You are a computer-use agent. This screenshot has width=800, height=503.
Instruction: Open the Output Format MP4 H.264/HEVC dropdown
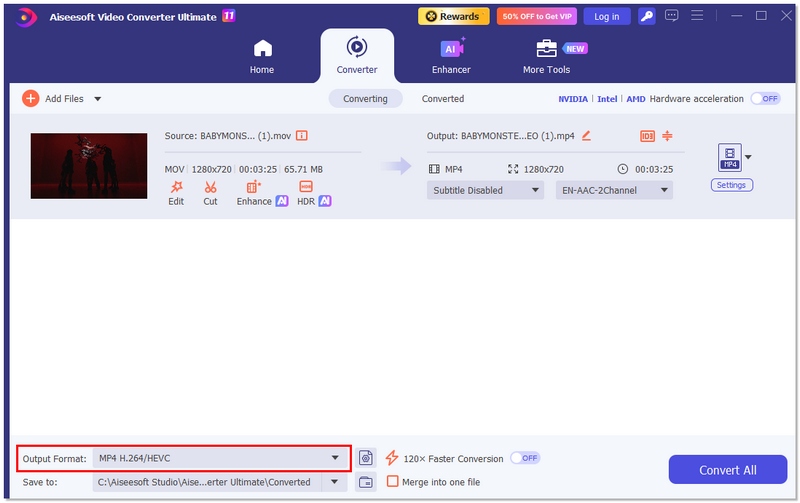[x=219, y=458]
